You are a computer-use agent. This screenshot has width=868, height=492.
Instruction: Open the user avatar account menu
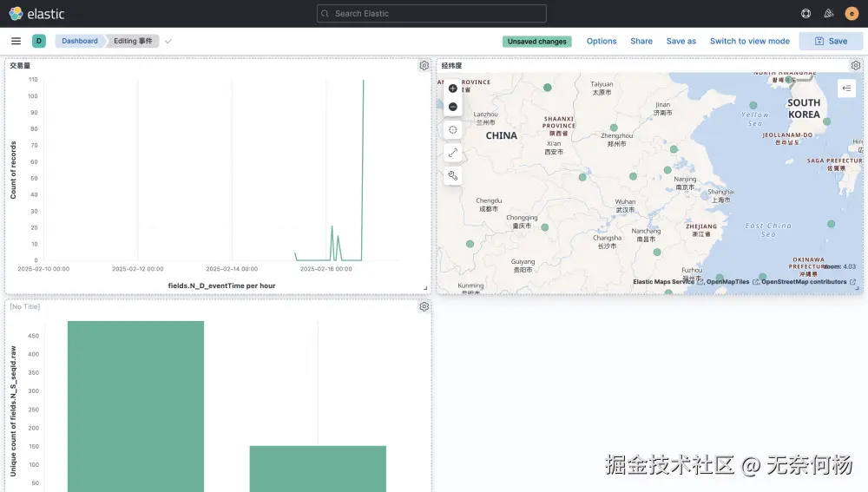click(852, 14)
